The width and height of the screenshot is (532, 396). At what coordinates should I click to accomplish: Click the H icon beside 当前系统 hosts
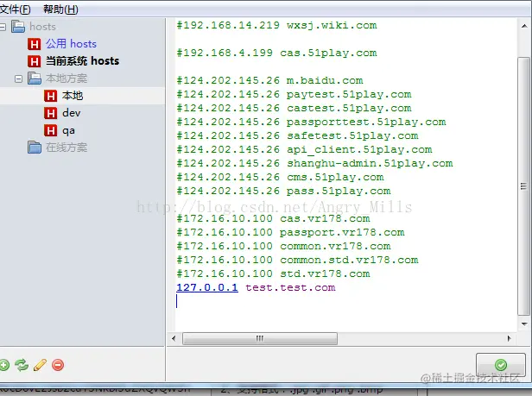[x=34, y=61]
